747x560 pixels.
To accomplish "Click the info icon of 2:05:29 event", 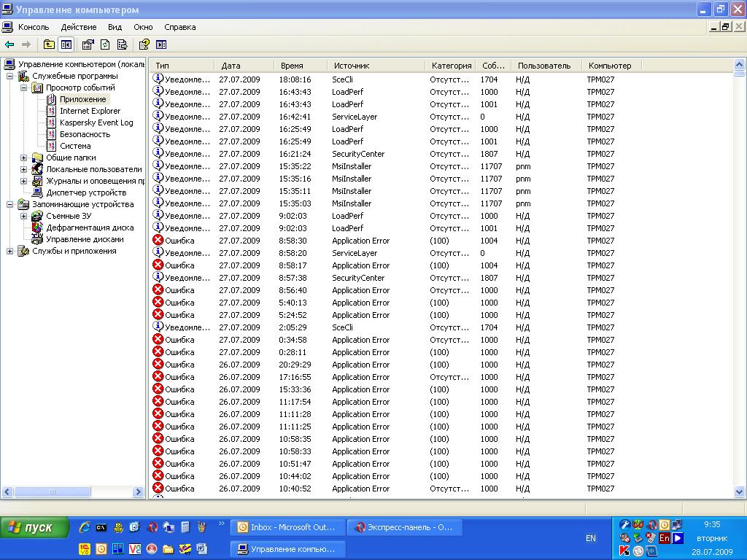I will [158, 327].
